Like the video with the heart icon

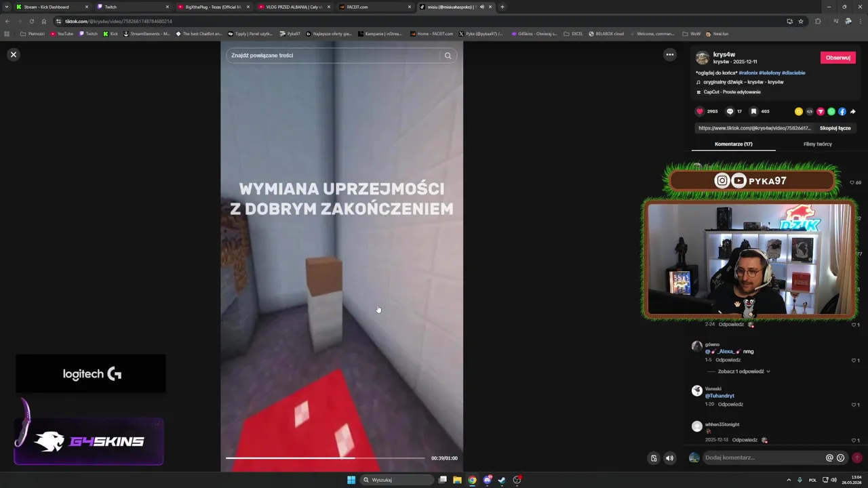click(x=700, y=111)
